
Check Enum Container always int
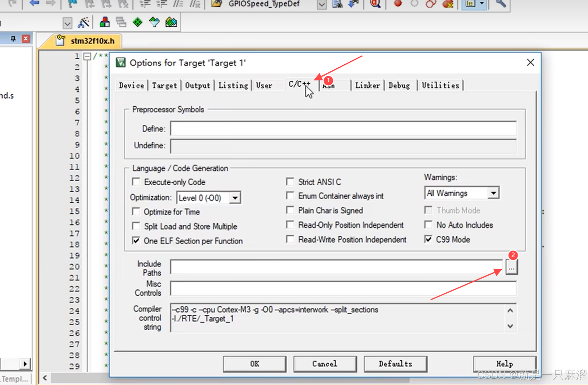[x=290, y=195]
